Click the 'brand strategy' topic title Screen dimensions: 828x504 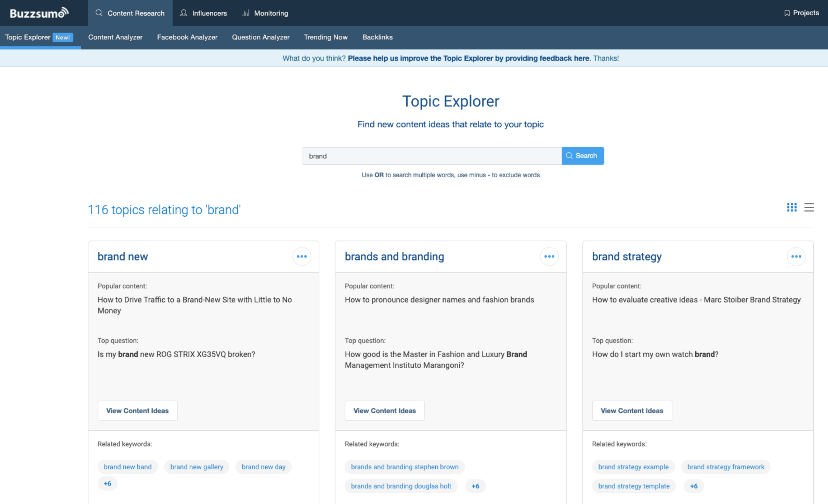pos(627,256)
